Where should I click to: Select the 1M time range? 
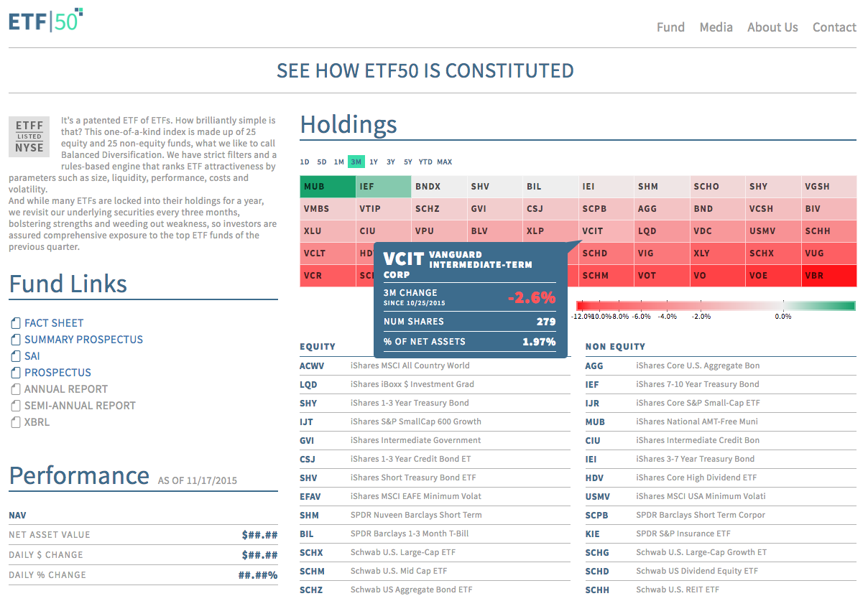(339, 162)
